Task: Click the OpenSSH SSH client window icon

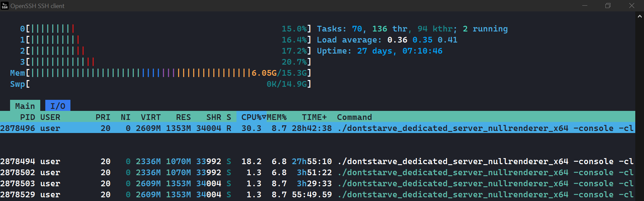Action: point(5,6)
